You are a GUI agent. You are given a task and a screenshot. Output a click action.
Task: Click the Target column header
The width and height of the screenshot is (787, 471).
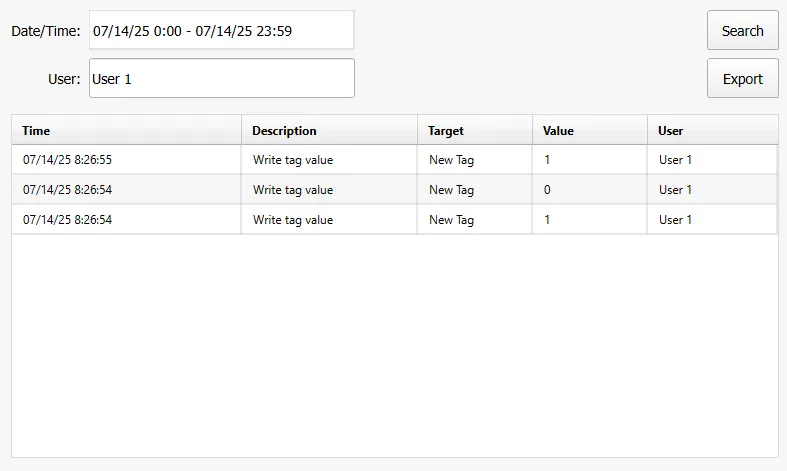click(x=474, y=131)
